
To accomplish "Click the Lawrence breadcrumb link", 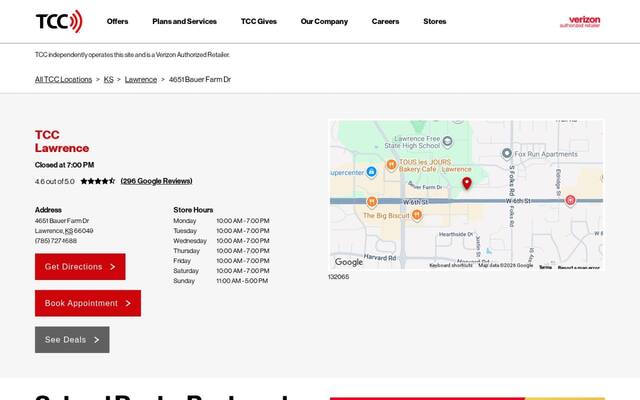I will point(141,80).
